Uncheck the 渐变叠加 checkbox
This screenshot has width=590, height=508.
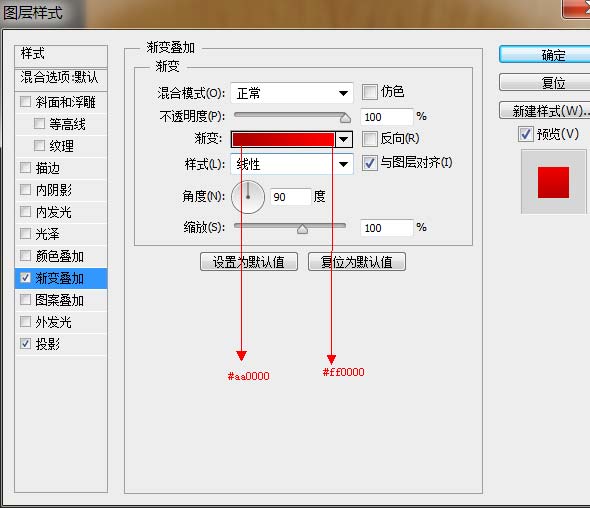pyautogui.click(x=25, y=278)
